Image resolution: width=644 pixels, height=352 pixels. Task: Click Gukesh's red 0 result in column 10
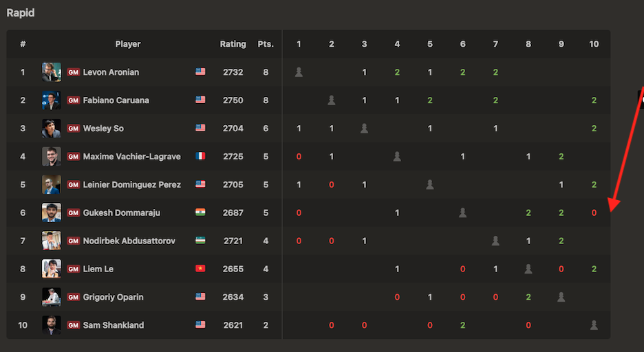tap(594, 213)
